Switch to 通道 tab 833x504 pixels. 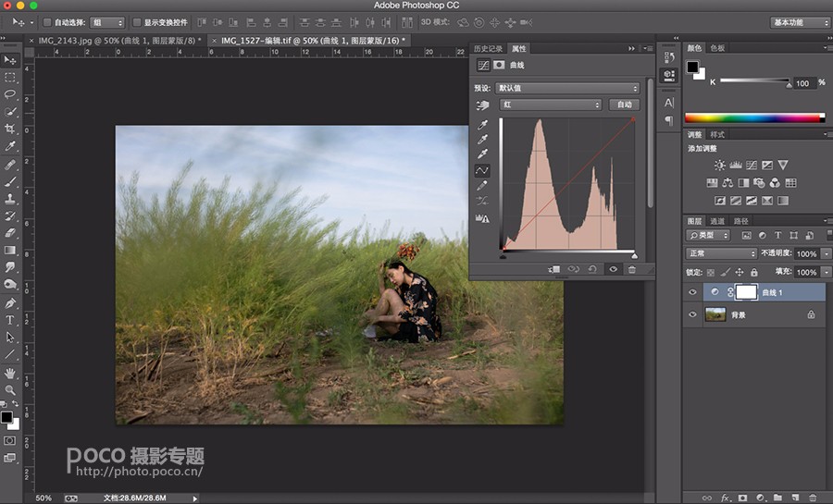point(717,221)
